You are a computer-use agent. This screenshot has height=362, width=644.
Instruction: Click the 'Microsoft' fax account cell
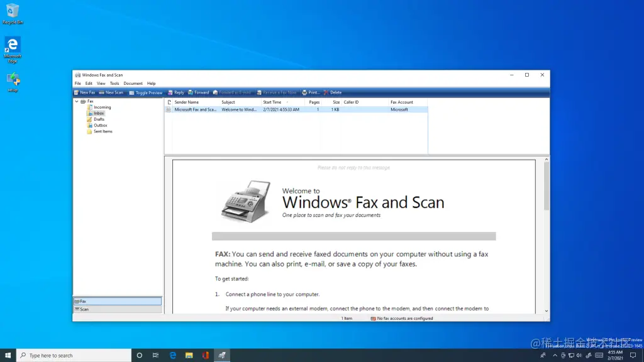coord(399,109)
